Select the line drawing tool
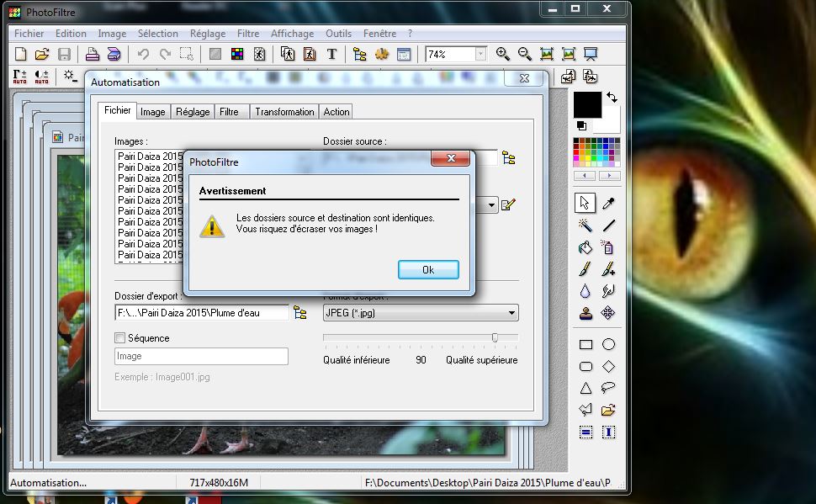This screenshot has height=504, width=816. tap(608, 225)
